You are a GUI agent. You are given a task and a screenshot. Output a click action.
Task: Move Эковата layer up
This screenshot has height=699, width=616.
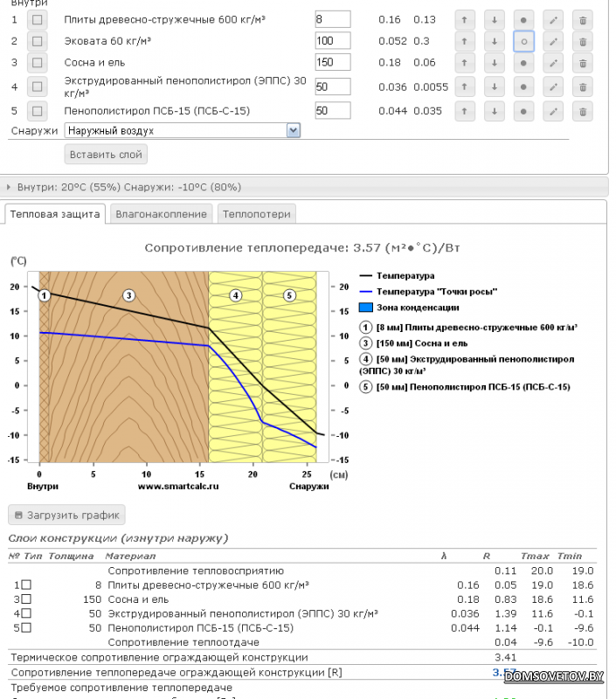pos(465,41)
